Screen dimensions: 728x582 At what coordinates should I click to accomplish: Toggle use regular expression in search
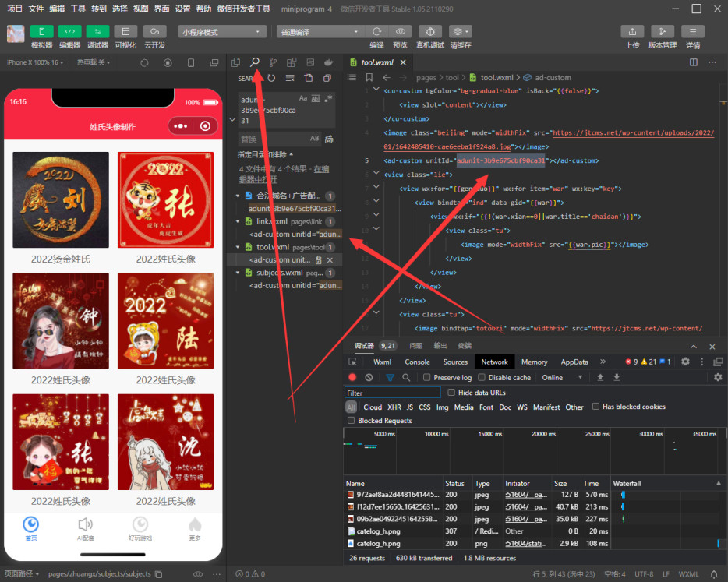coord(328,98)
